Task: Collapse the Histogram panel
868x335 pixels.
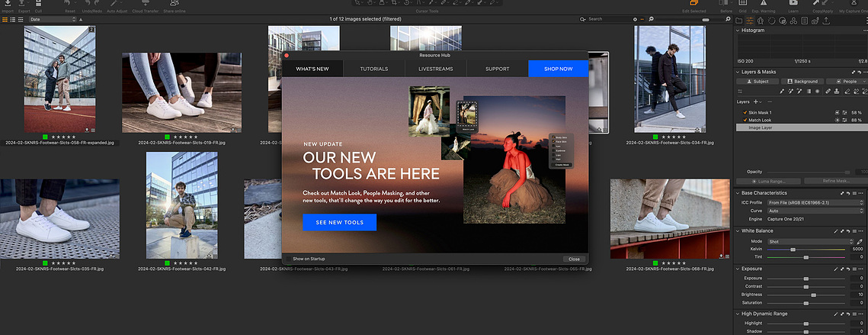Action: click(738, 31)
